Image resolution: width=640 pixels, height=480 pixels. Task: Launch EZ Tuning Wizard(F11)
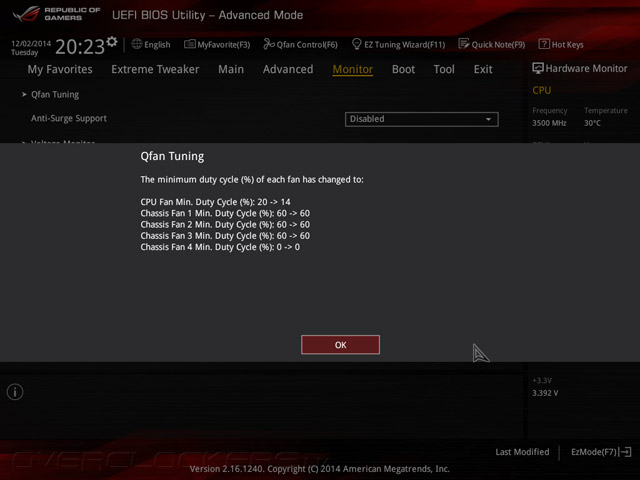click(x=398, y=44)
